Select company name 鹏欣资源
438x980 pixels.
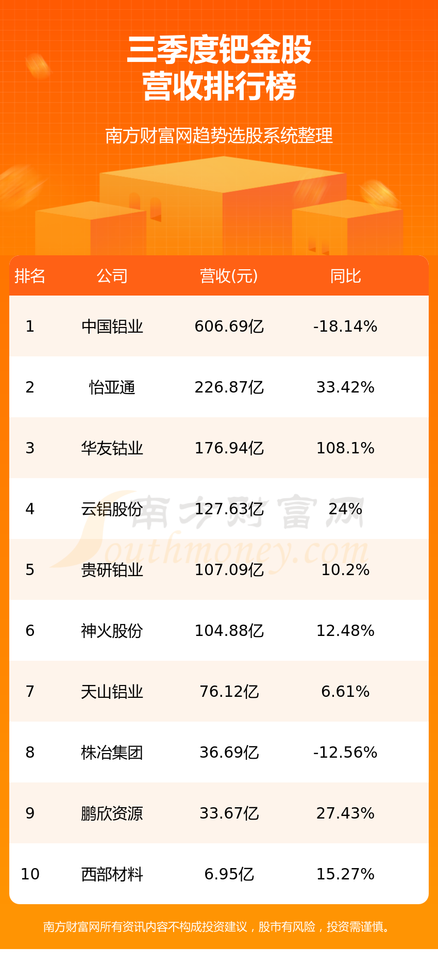tap(112, 813)
